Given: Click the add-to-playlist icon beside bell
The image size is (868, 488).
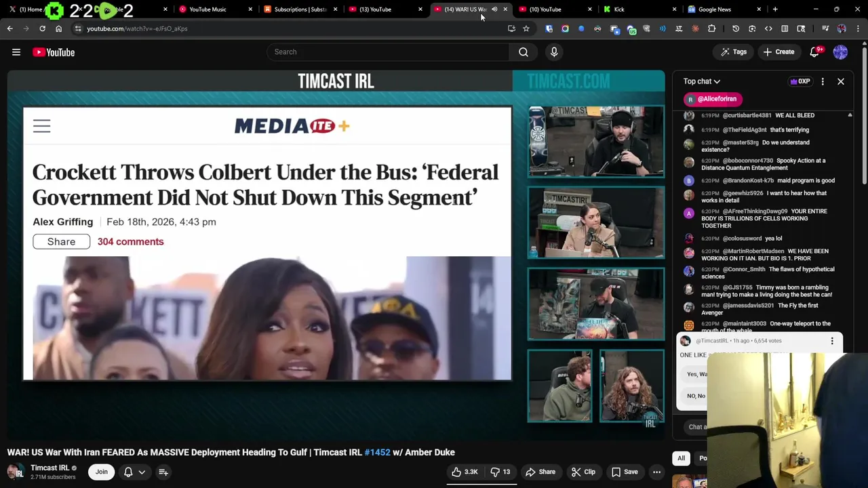Looking at the screenshot, I should 163,472.
